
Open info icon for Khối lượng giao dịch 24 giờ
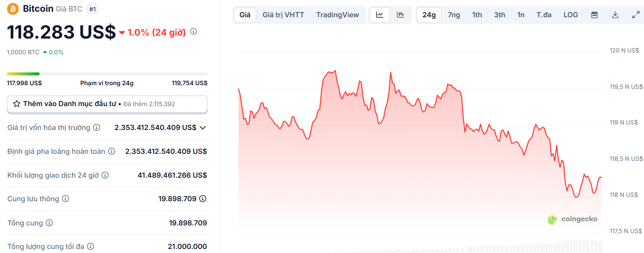tap(105, 175)
